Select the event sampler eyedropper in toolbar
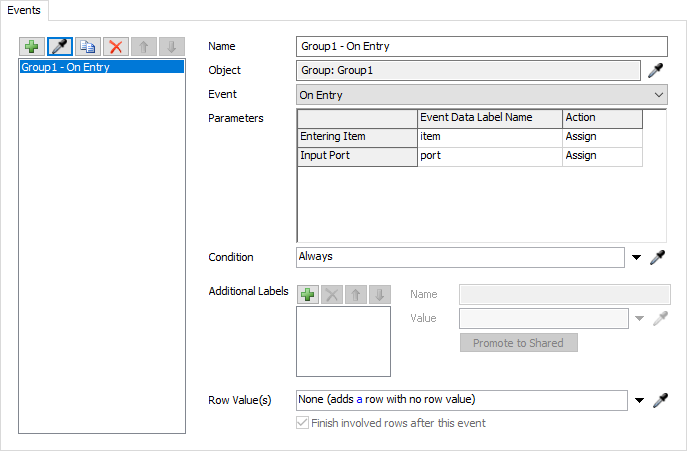This screenshot has height=451, width=687. (61, 47)
